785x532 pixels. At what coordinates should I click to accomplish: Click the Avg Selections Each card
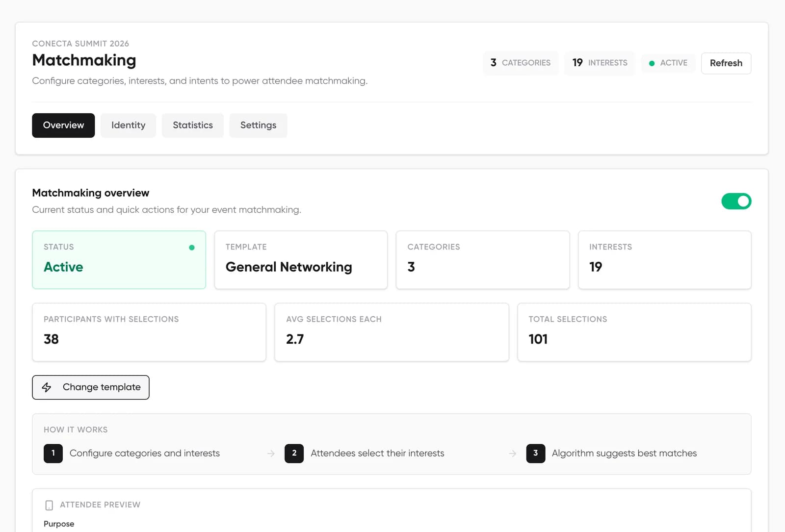pyautogui.click(x=392, y=332)
